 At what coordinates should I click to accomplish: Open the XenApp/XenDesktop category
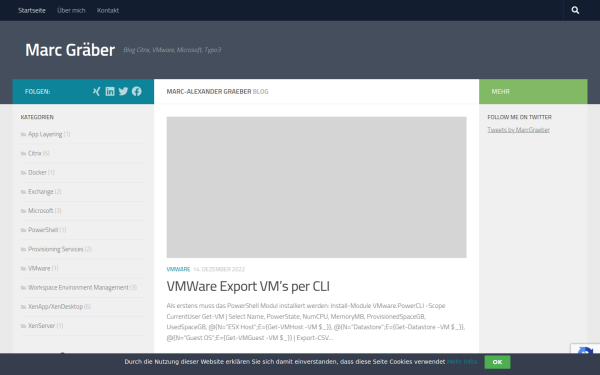click(55, 307)
